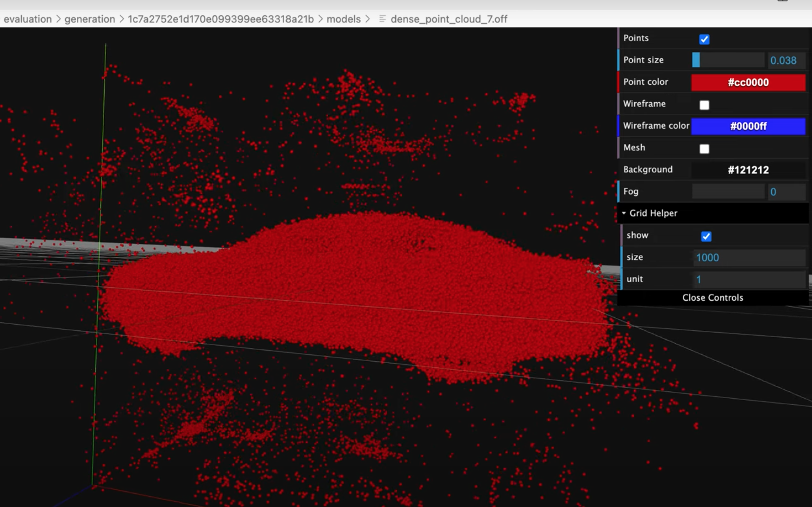Select the models breadcrumb item

pyautogui.click(x=344, y=19)
